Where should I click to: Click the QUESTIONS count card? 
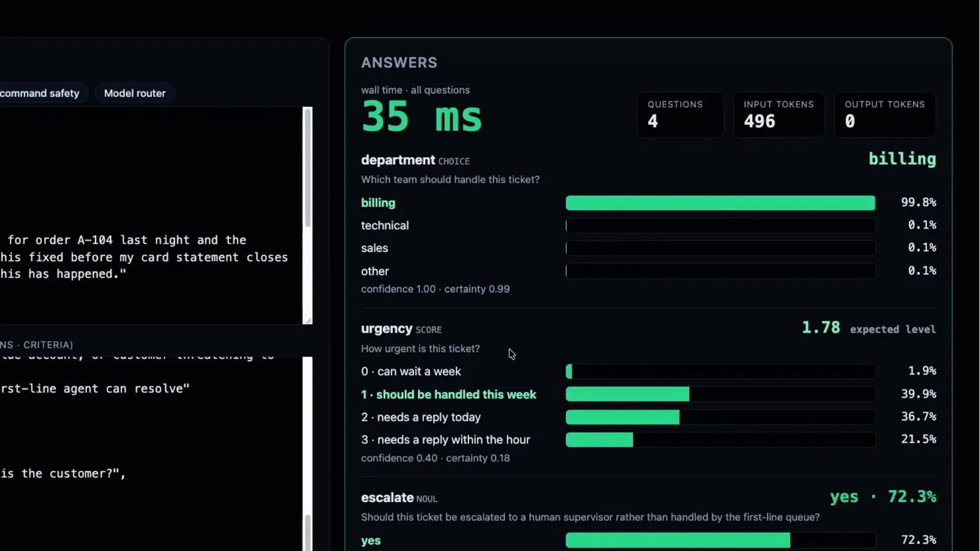click(680, 114)
